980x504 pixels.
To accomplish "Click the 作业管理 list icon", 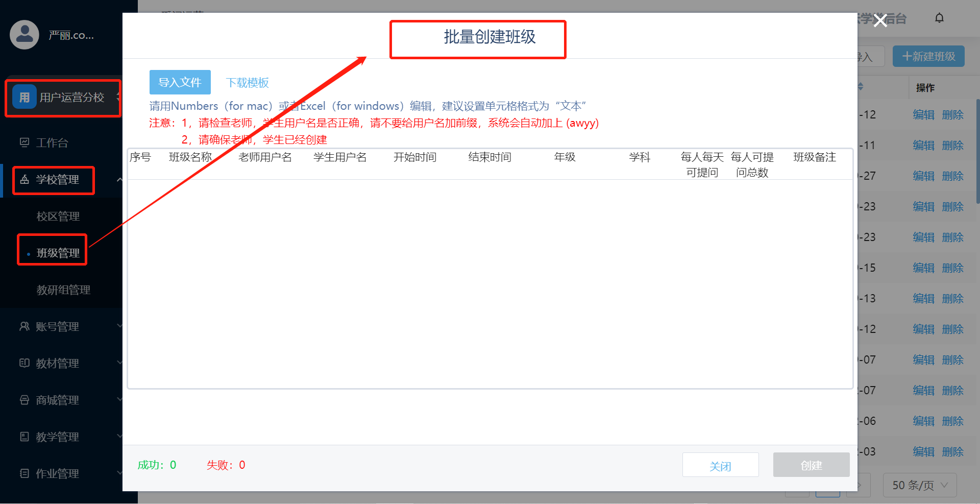I will pos(24,473).
